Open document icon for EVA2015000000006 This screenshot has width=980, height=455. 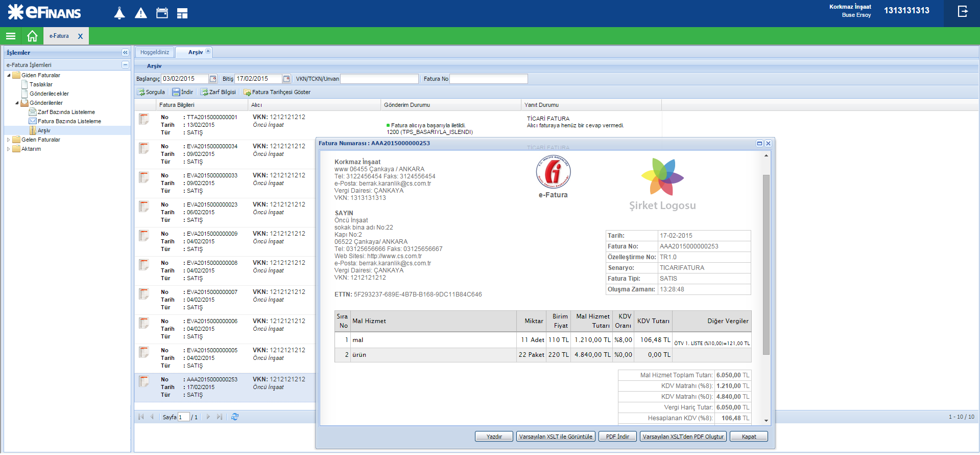coord(144,323)
